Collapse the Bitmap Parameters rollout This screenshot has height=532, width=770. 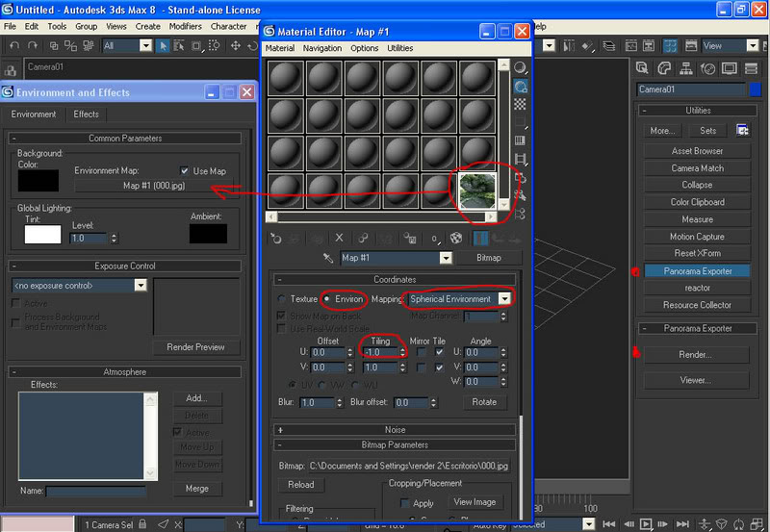(x=395, y=444)
